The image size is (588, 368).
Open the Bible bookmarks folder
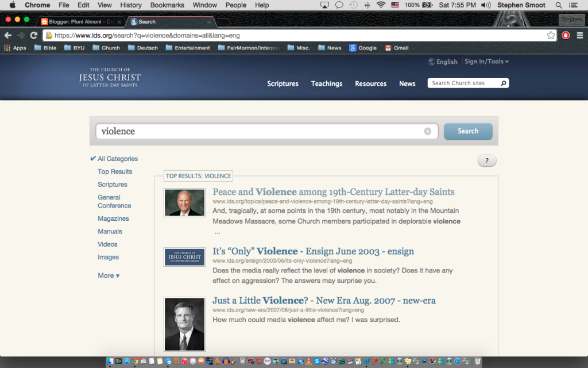45,48
